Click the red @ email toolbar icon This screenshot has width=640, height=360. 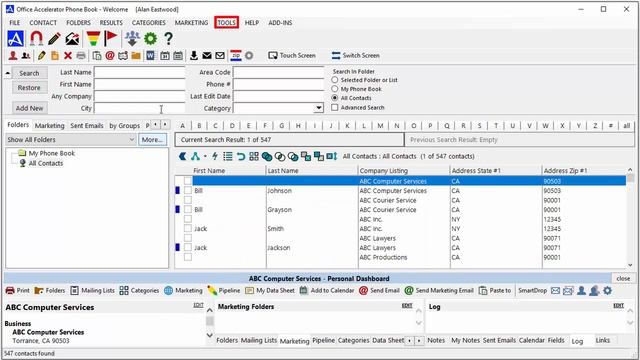pos(110,56)
